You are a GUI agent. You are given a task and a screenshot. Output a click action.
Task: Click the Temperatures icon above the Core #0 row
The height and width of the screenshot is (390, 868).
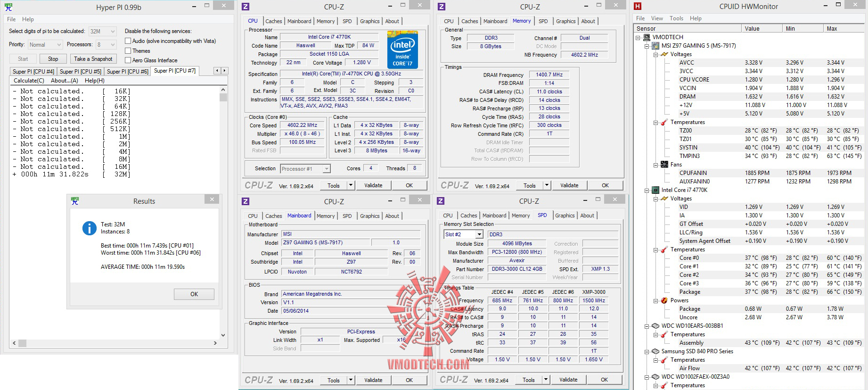pyautogui.click(x=664, y=249)
